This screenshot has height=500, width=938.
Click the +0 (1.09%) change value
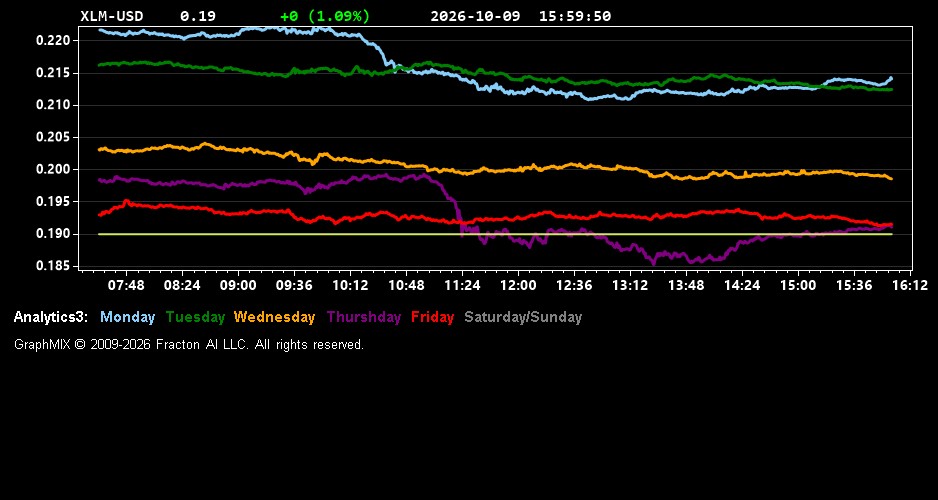325,16
